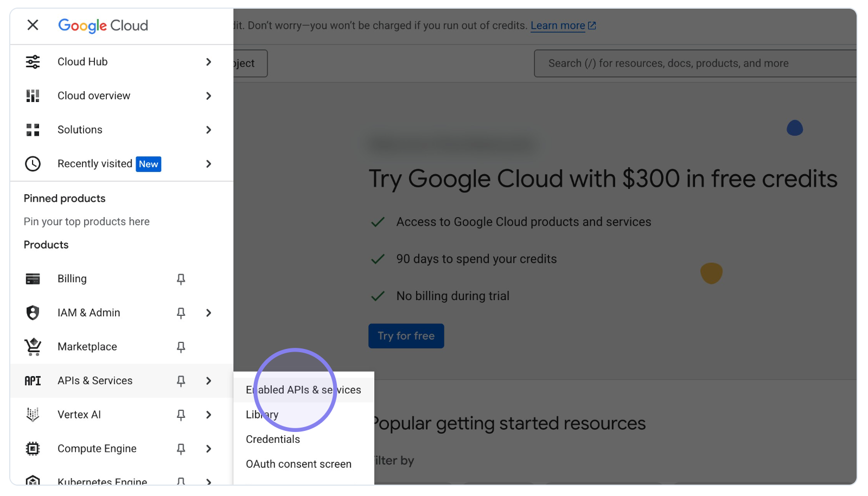This screenshot has width=868, height=496.
Task: Click the Compute Engine chip icon
Action: pos(33,448)
